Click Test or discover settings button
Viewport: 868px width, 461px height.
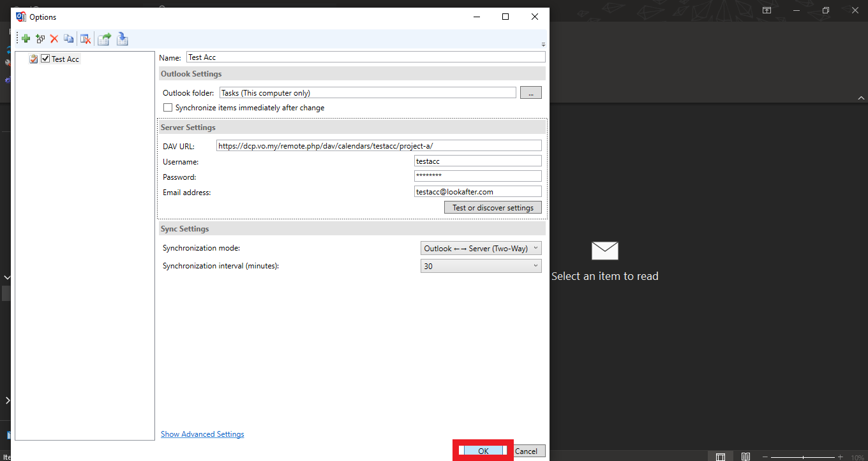click(492, 208)
